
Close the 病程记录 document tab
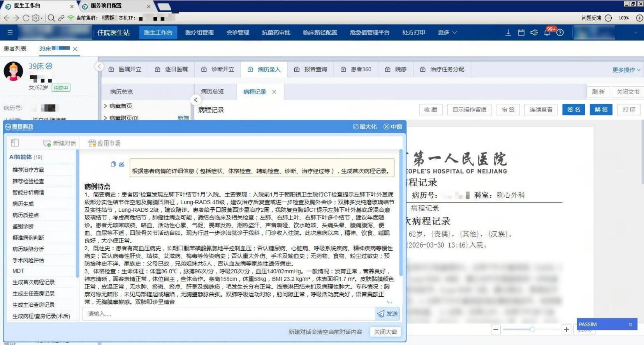pos(274,92)
